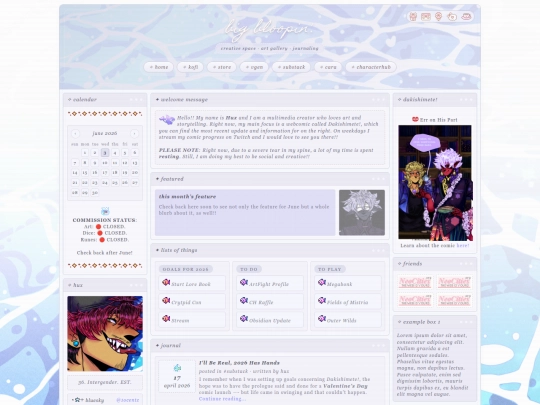
Task: Click the map pin icon in header
Action: point(438,17)
